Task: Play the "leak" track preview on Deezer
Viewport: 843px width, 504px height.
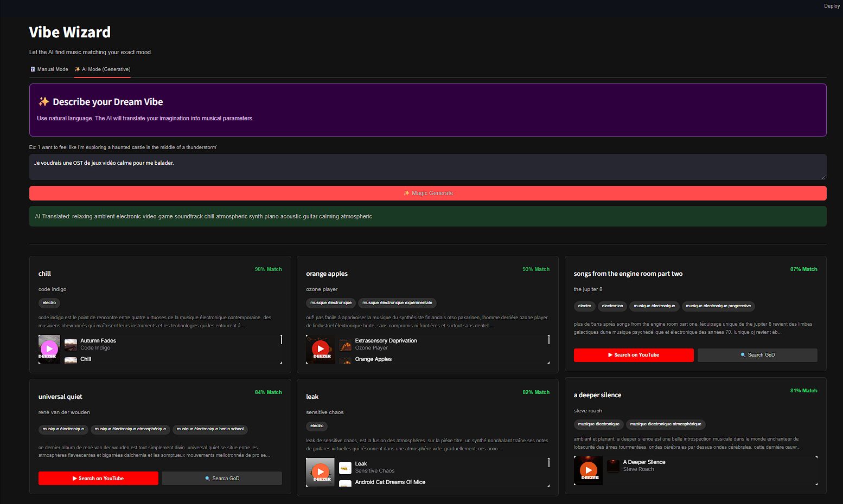Action: pyautogui.click(x=320, y=471)
